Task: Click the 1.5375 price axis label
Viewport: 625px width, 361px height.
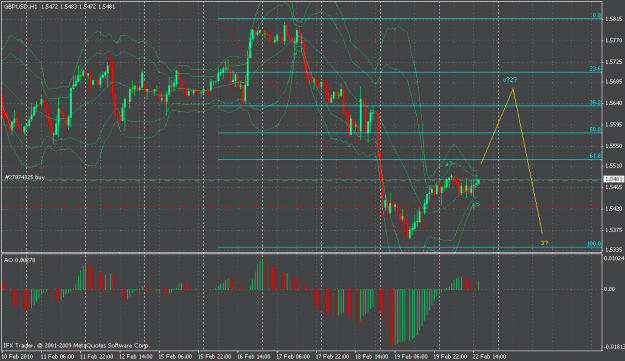Action: [613, 230]
